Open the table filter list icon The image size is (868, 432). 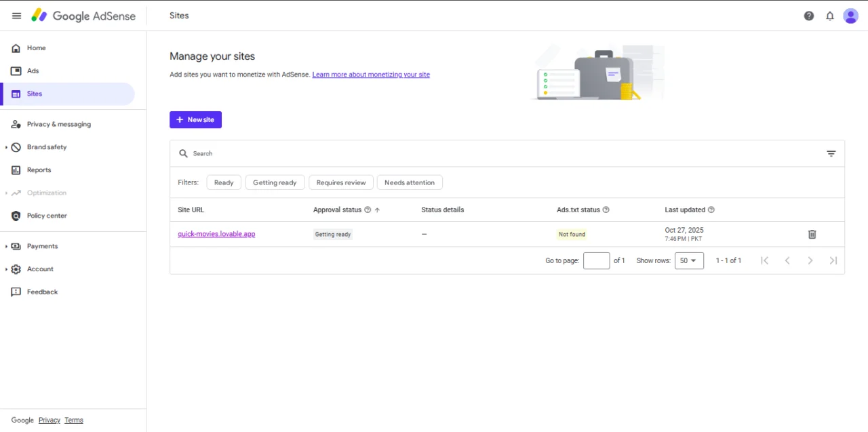831,153
